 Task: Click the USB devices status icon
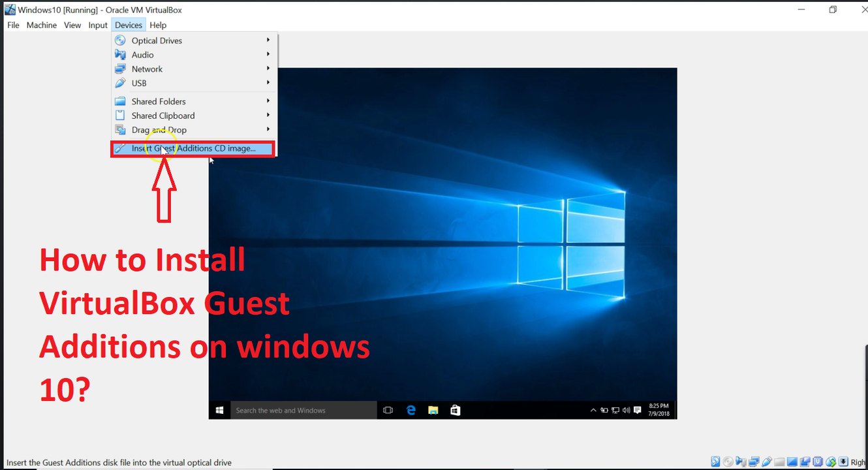point(767,462)
